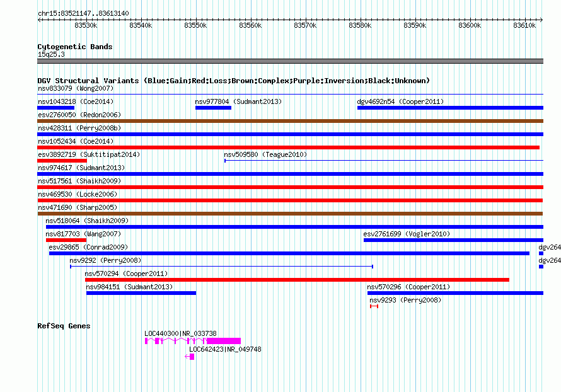Click the nsv977804 blue gain bar
Image resolution: width=561 pixels, height=392 pixels.
pos(213,108)
